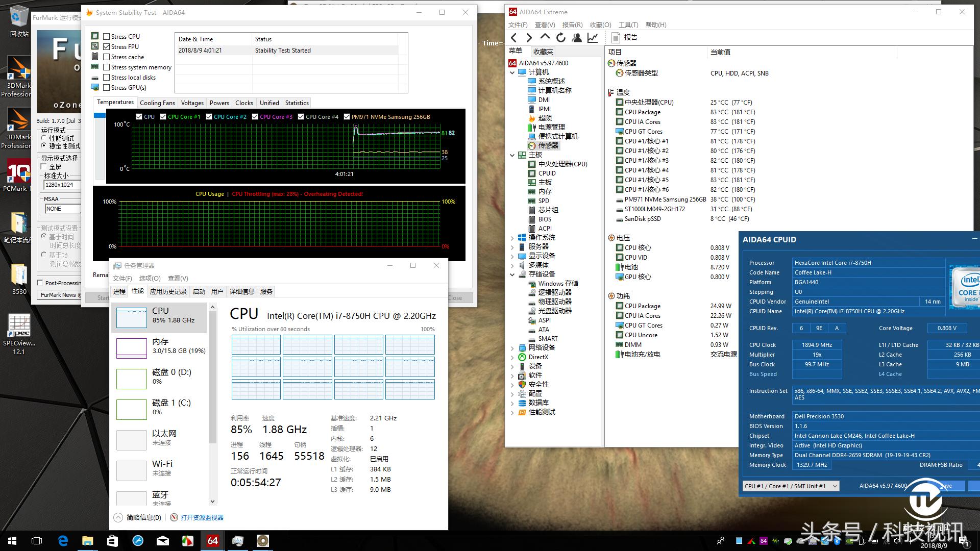This screenshot has height=551, width=980.
Task: Open the 工具(T) menu in AIDA64
Action: 628,24
